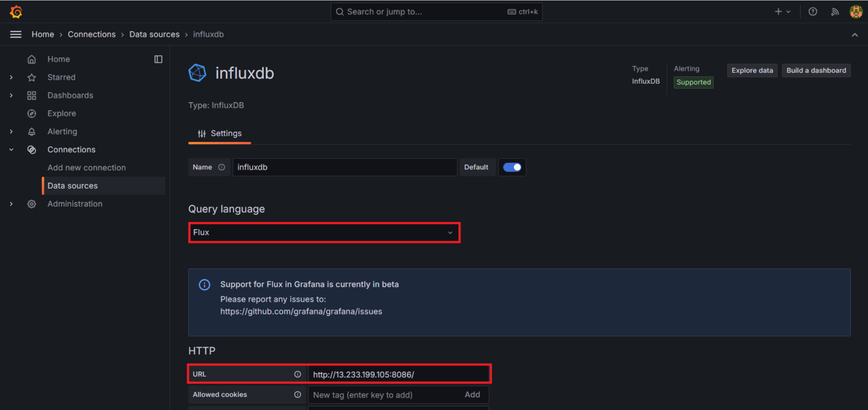Click the InfluxDB data source logo
This screenshot has width=868, height=410.
[x=197, y=72]
